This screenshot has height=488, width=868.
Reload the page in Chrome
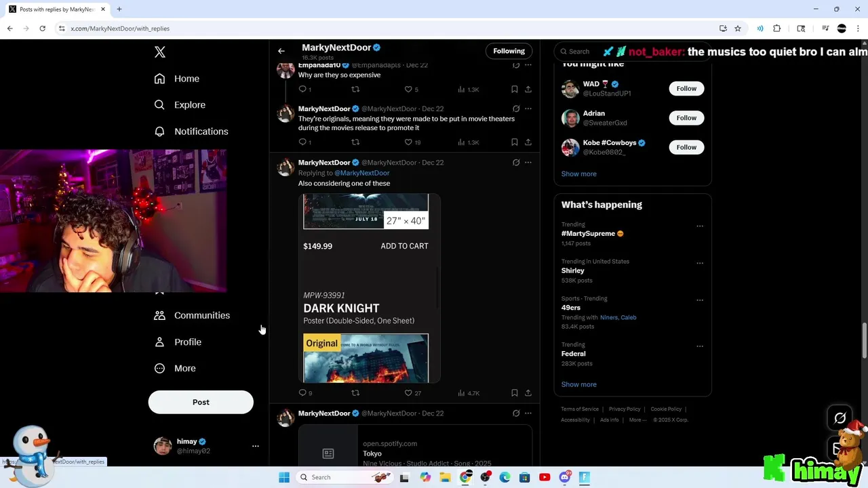click(x=42, y=28)
